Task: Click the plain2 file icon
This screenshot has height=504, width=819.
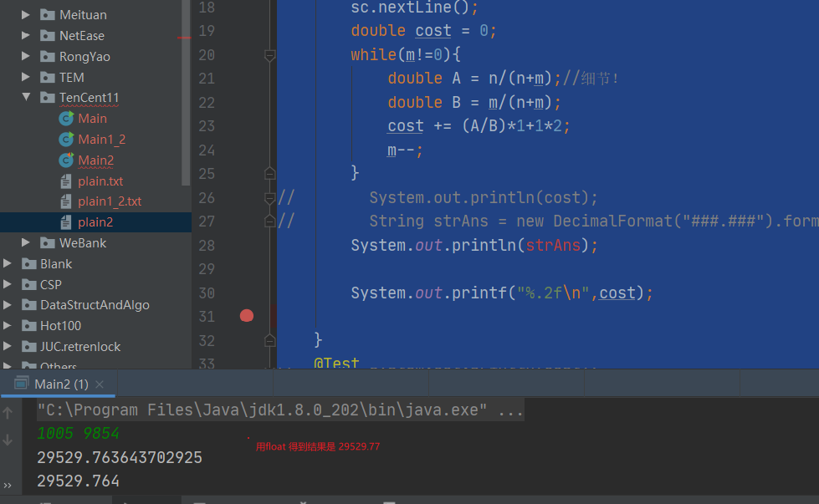Action: tap(66, 222)
